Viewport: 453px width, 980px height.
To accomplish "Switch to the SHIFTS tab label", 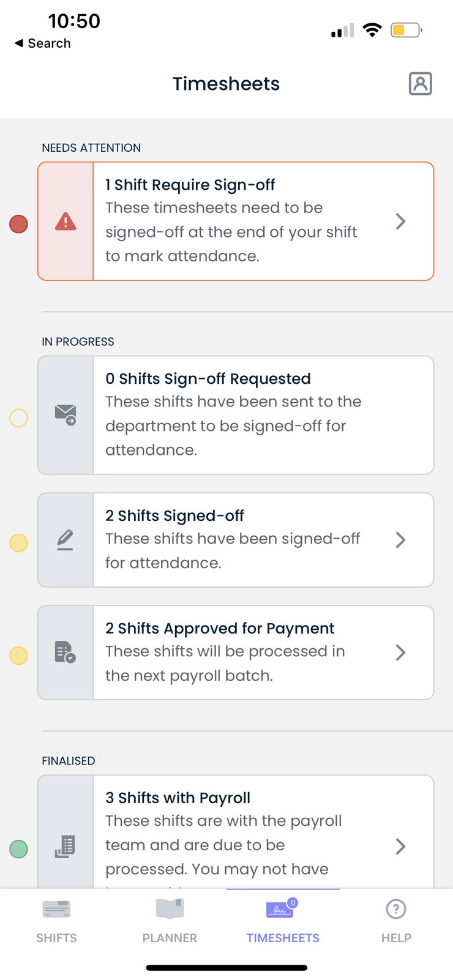I will [56, 938].
